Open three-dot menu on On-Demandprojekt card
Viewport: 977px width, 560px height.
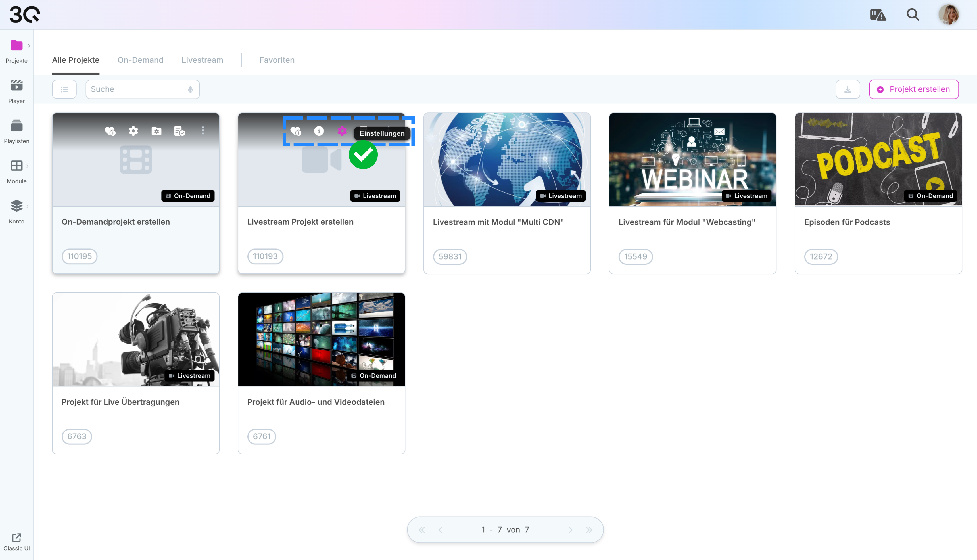[x=203, y=131]
